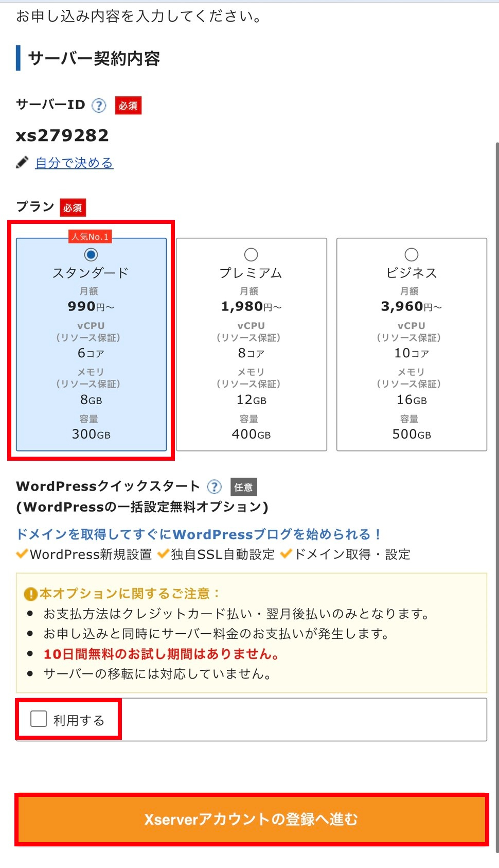Click the サーバー契約内容 heading
This screenshot has width=499, height=868.
pos(94,58)
